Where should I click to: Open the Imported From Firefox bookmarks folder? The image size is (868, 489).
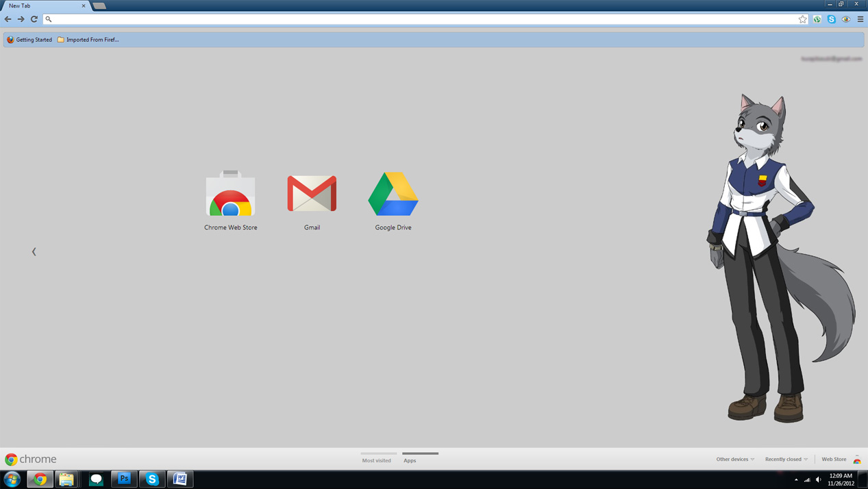click(x=88, y=39)
